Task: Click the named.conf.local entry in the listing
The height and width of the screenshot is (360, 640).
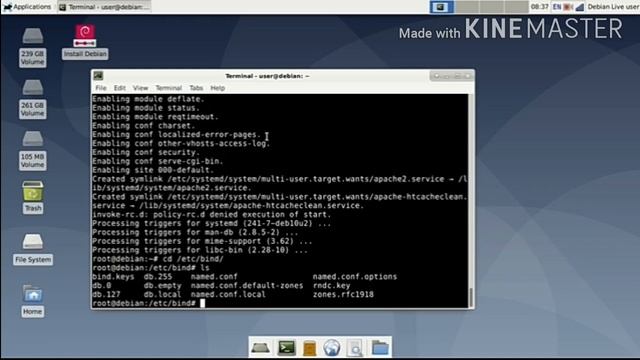Action: coord(228,294)
